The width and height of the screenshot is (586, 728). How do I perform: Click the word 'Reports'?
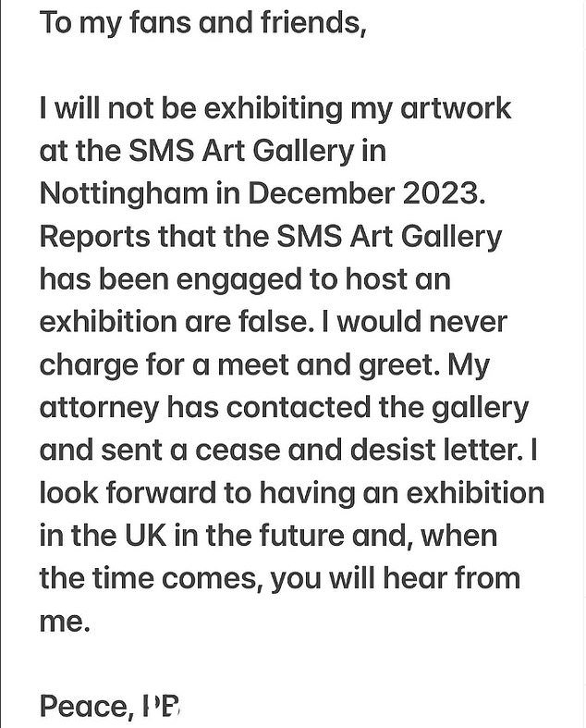(95, 237)
